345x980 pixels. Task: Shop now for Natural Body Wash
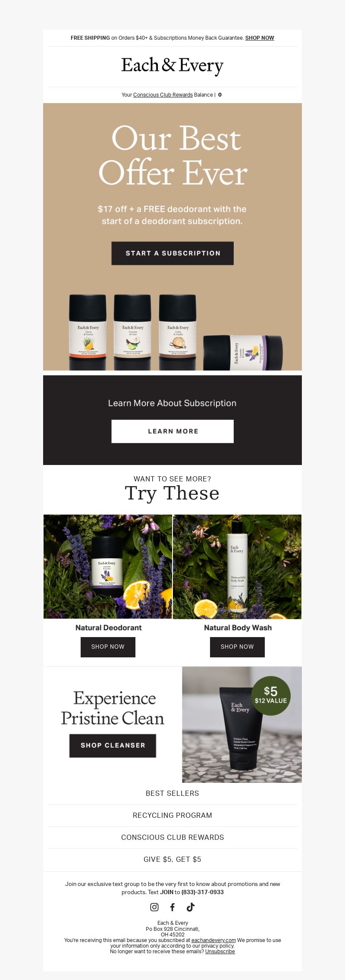(x=237, y=647)
